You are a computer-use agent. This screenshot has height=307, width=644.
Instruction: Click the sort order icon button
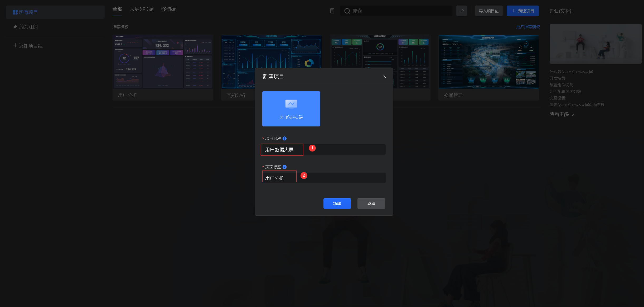tap(461, 11)
